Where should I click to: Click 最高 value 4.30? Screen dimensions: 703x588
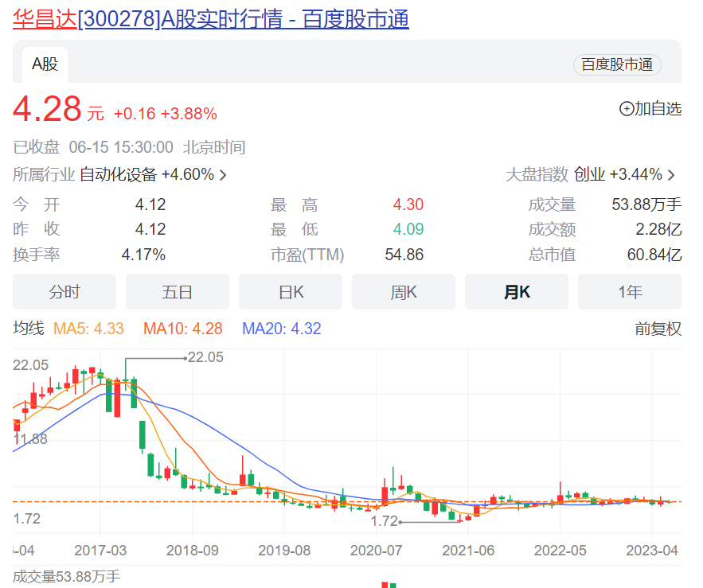[x=408, y=204]
